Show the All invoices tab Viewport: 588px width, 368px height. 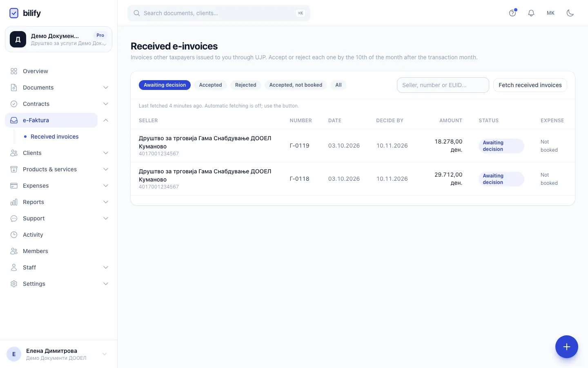[x=339, y=85]
